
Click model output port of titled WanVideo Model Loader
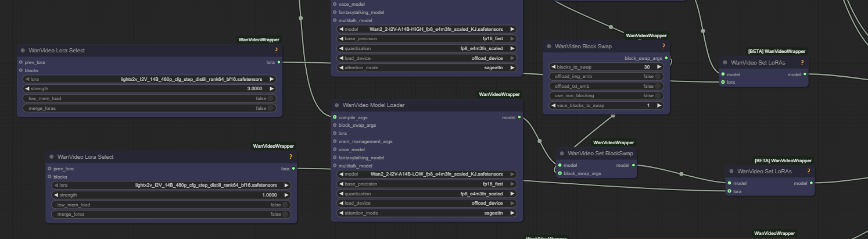(519, 117)
